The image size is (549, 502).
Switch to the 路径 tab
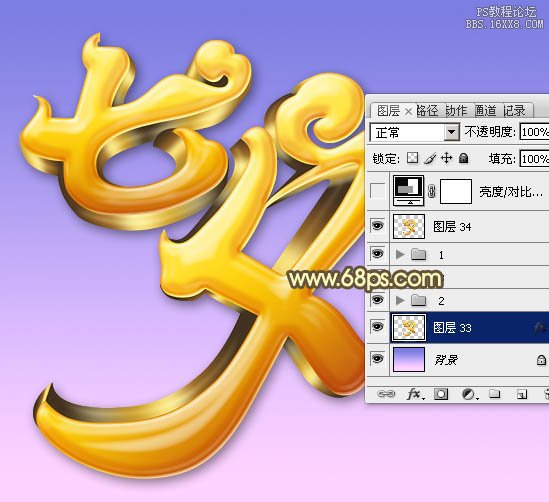pos(428,111)
